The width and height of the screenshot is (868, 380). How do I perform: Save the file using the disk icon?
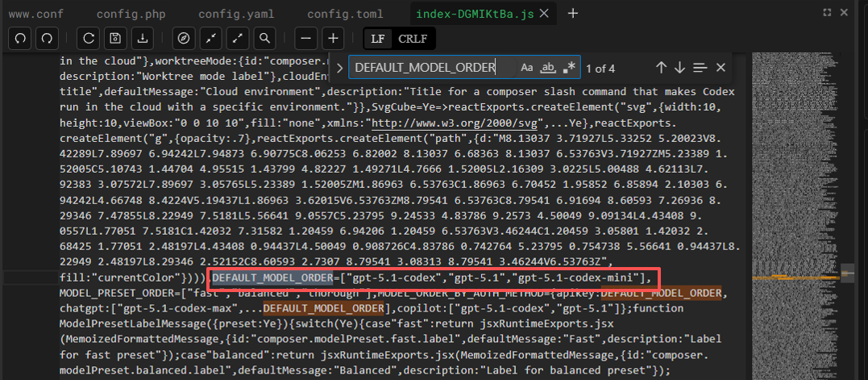116,38
